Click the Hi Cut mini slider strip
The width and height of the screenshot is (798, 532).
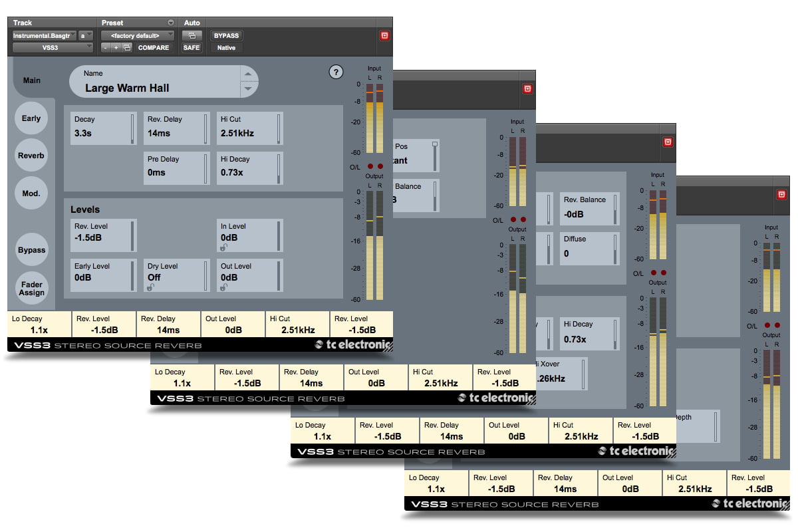pos(279,128)
